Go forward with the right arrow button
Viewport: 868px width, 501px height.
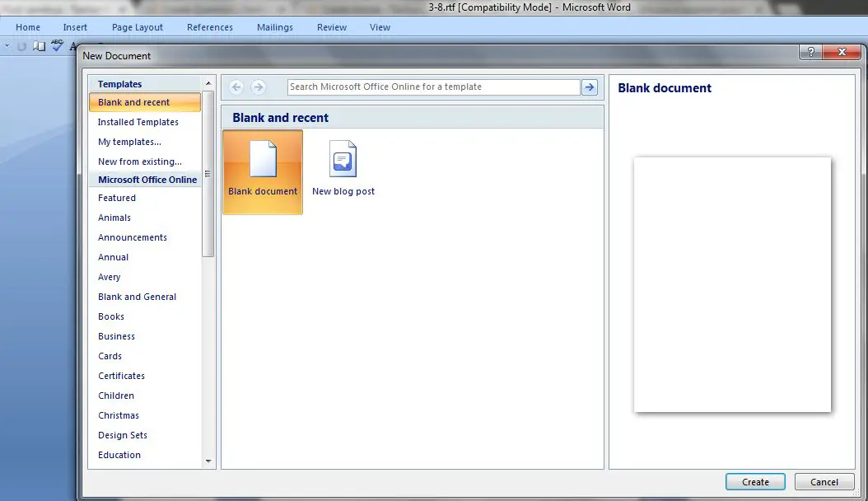click(258, 87)
